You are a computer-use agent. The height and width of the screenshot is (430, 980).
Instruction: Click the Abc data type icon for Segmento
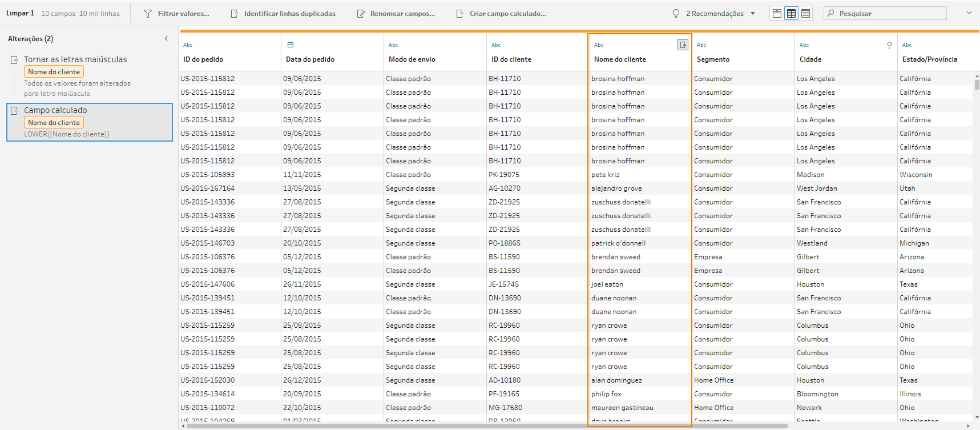click(x=701, y=45)
